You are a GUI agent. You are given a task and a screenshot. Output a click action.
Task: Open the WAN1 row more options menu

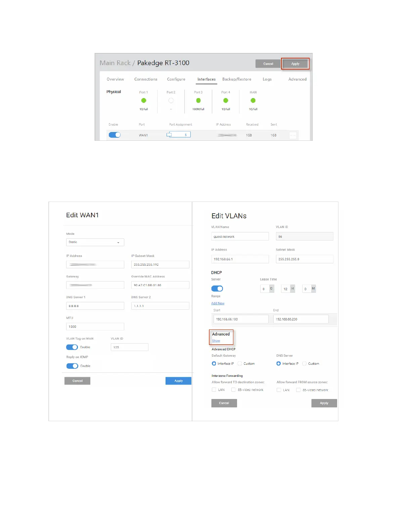point(293,135)
